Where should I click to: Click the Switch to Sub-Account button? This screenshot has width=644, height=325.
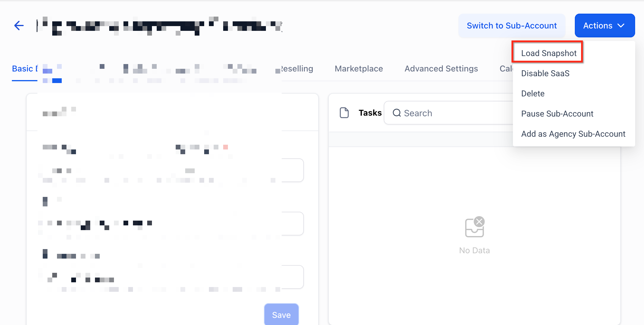pos(512,26)
